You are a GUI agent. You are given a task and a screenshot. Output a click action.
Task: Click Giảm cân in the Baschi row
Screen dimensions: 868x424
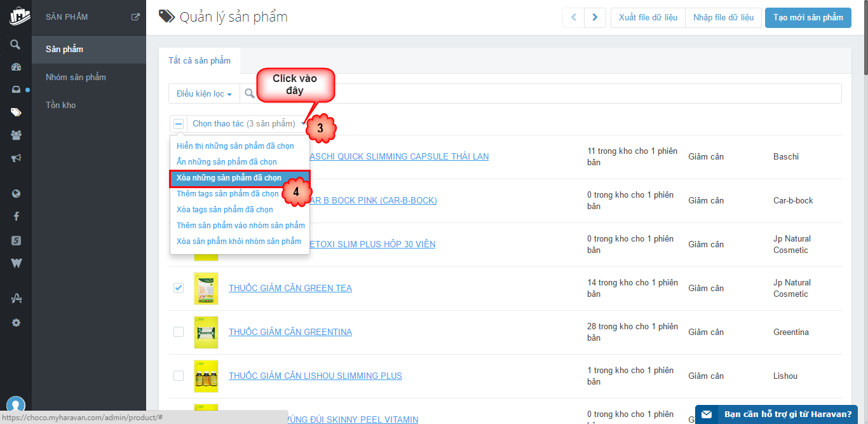click(x=706, y=156)
